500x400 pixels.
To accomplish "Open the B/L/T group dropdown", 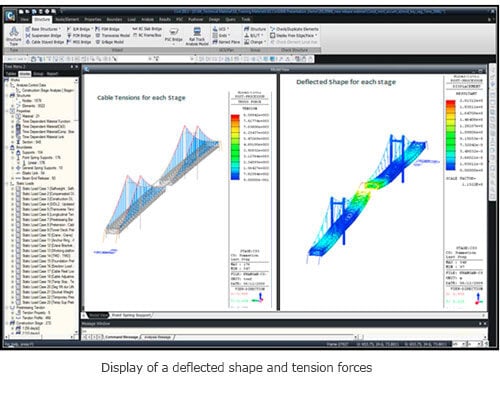I will pyautogui.click(x=254, y=35).
